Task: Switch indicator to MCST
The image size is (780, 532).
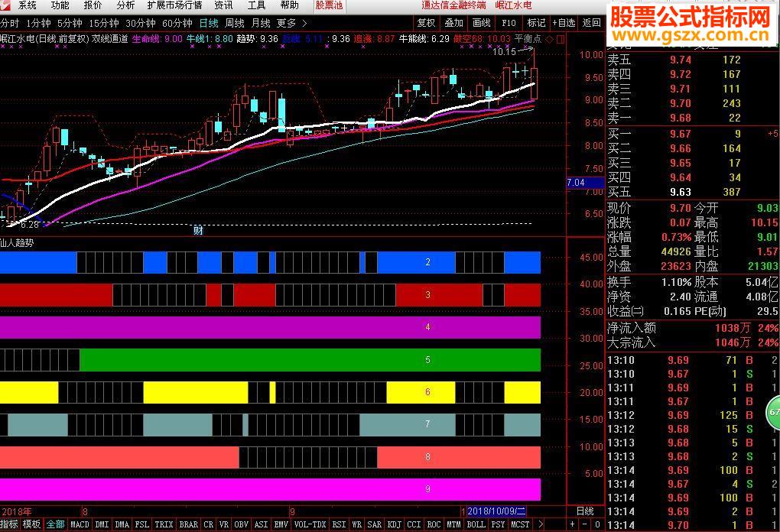Action: (520, 524)
